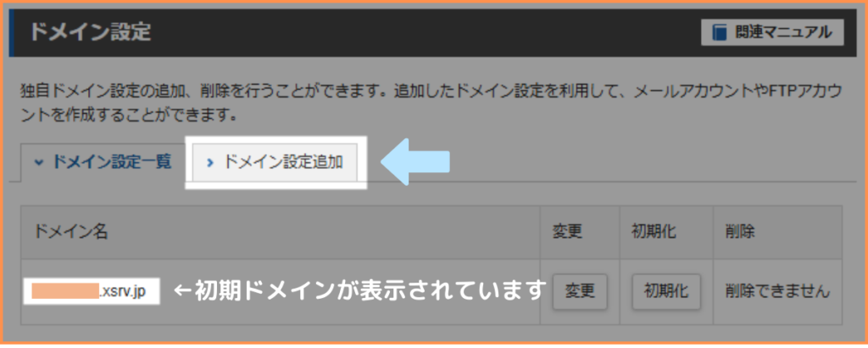Switch to the ドメイン設定追加 tab
This screenshot has width=868, height=348.
(x=275, y=162)
